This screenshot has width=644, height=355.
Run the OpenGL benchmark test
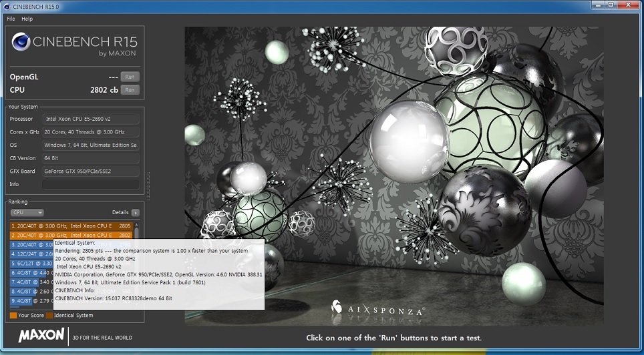pyautogui.click(x=130, y=77)
